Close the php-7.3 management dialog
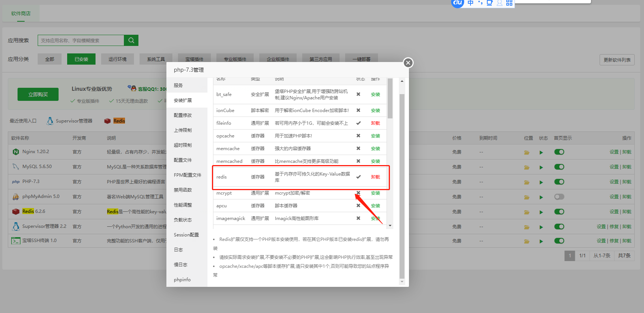 pos(408,63)
